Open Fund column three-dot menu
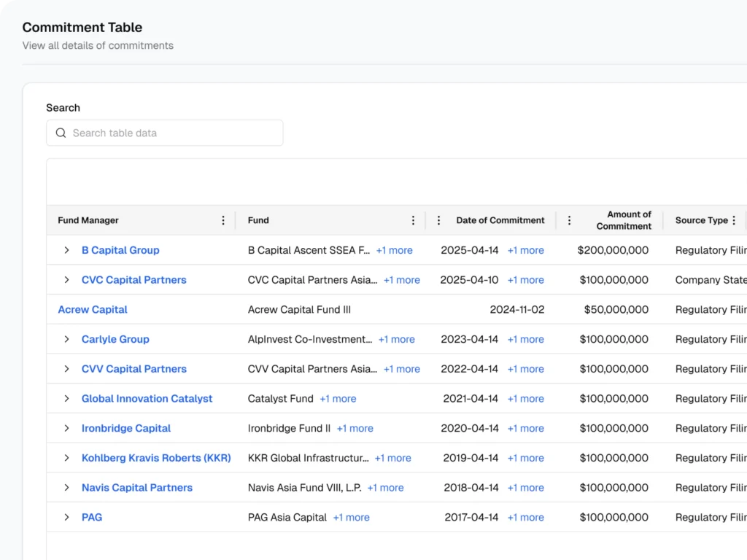Screen dimensions: 747x560 pyautogui.click(x=413, y=220)
